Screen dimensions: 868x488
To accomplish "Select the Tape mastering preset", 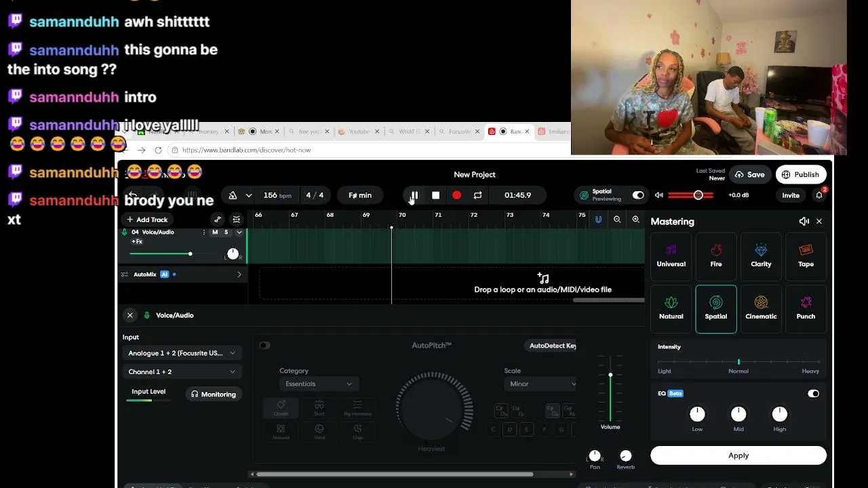I will (x=806, y=256).
